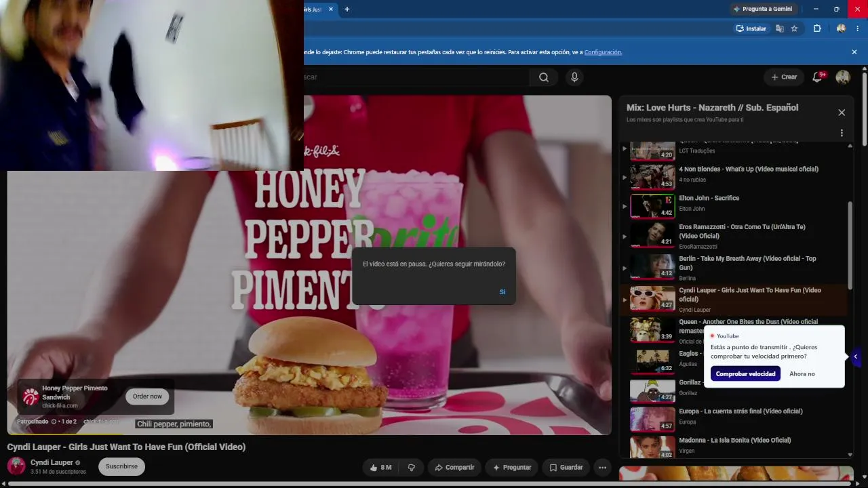
Task: Open more actions ellipsis below video
Action: point(602,468)
